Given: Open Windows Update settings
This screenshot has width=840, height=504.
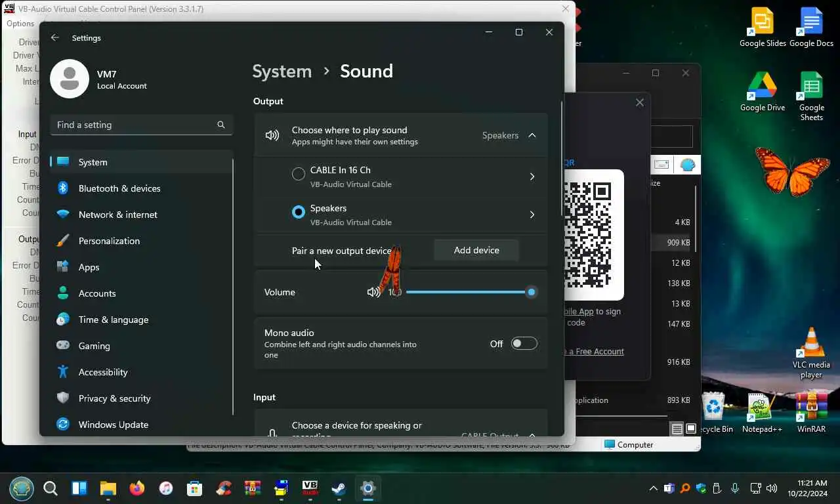Looking at the screenshot, I should pos(141,425).
